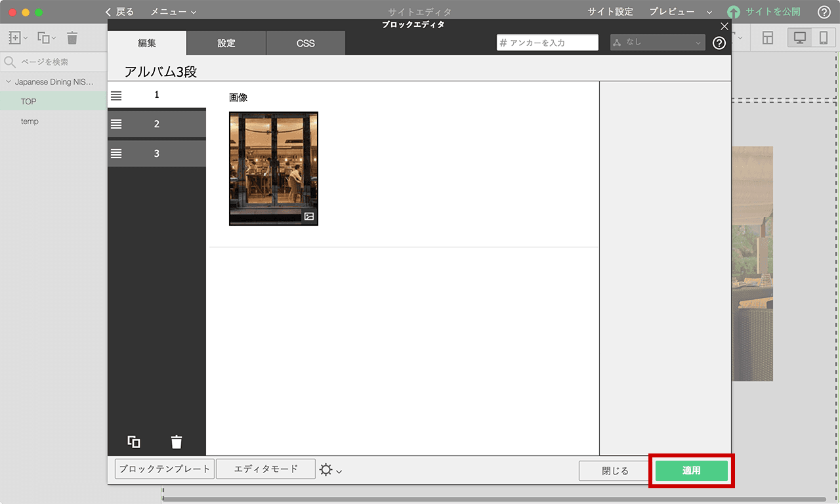The height and width of the screenshot is (504, 840).
Task: Grab the drag handle icon of item 1
Action: click(x=116, y=95)
